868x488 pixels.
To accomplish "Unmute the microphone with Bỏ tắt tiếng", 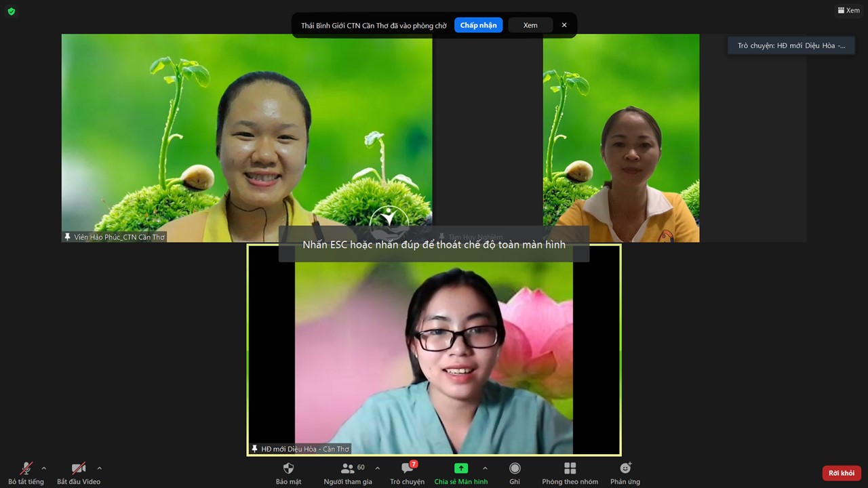I will [26, 473].
